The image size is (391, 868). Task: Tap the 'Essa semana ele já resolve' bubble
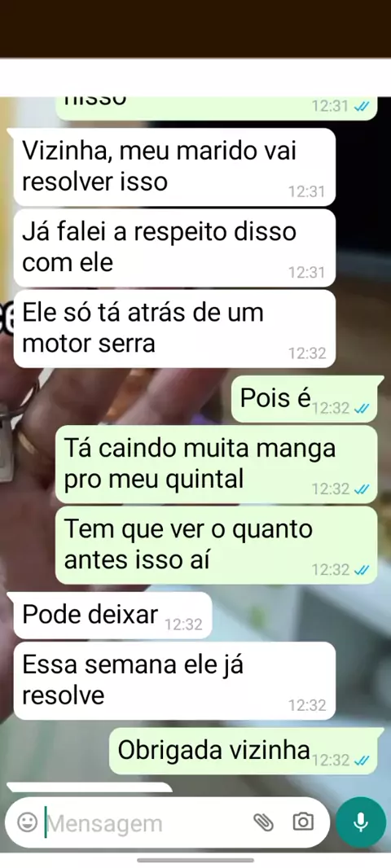[x=174, y=681]
